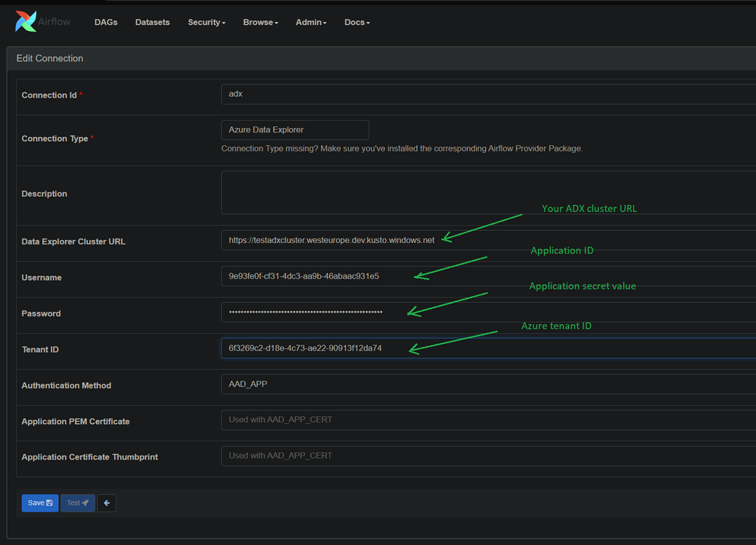
Task: Open the Admin dropdown menu
Action: point(311,23)
